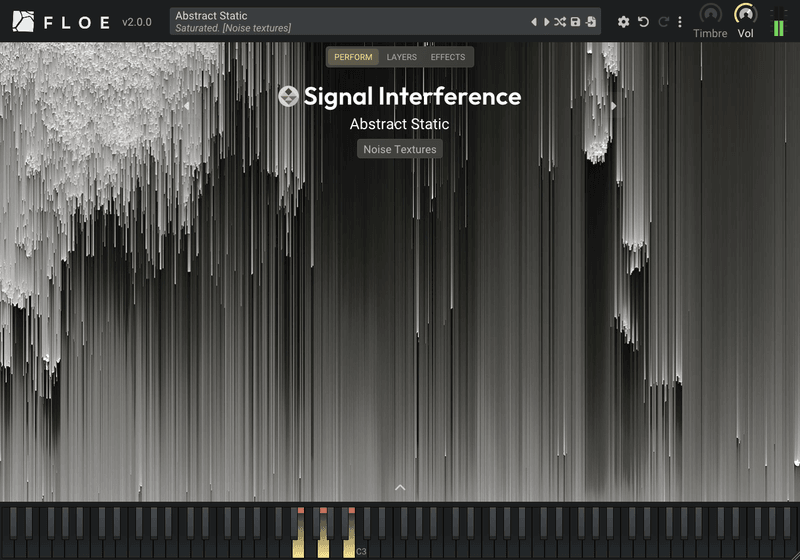Screen dimensions: 800x560
Task: Switch to the LAYERS tab
Action: [x=402, y=57]
